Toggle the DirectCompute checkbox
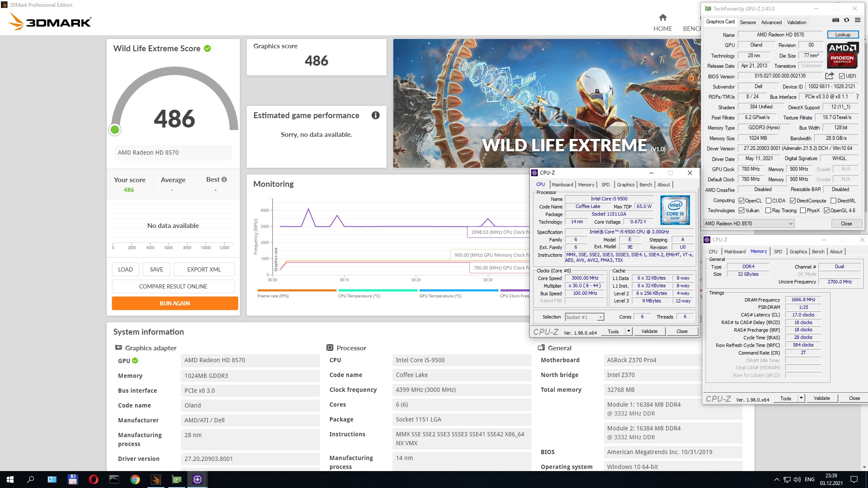This screenshot has height=488, width=868. (793, 201)
